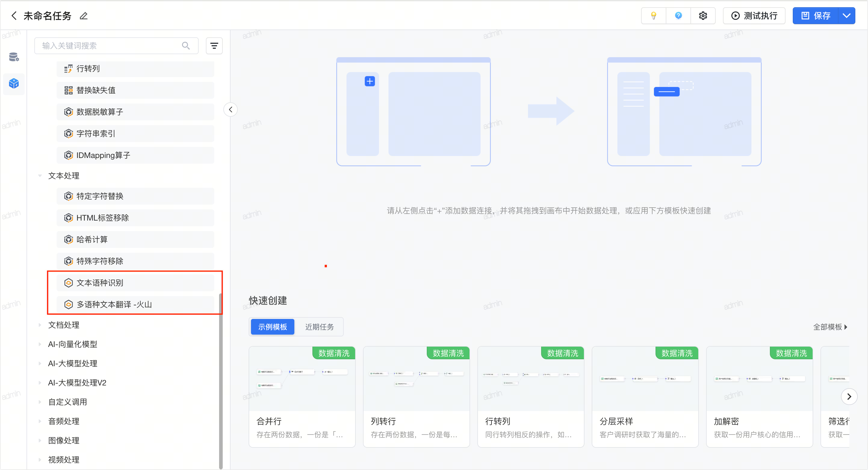
Task: Select the 哈希计算 operator label
Action: click(92, 240)
